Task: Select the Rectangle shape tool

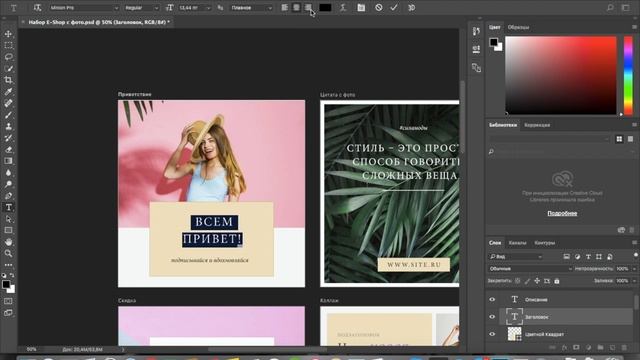Action: 8,230
